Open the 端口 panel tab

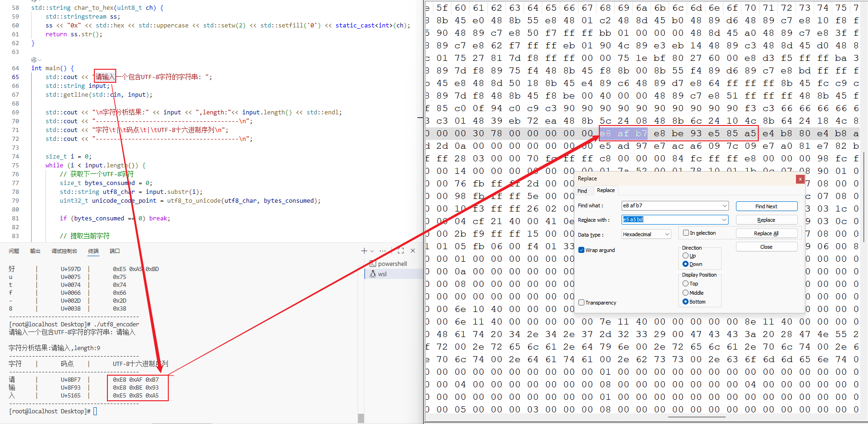115,251
